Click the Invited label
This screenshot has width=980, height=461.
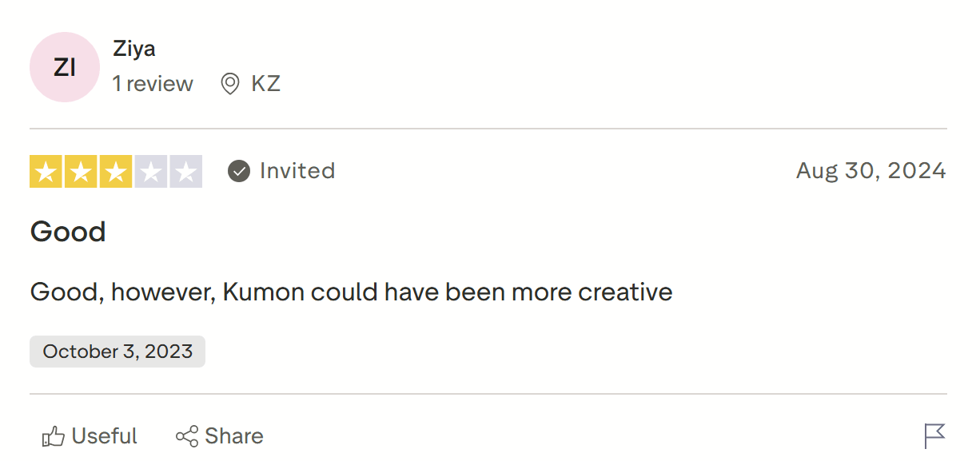coord(297,171)
